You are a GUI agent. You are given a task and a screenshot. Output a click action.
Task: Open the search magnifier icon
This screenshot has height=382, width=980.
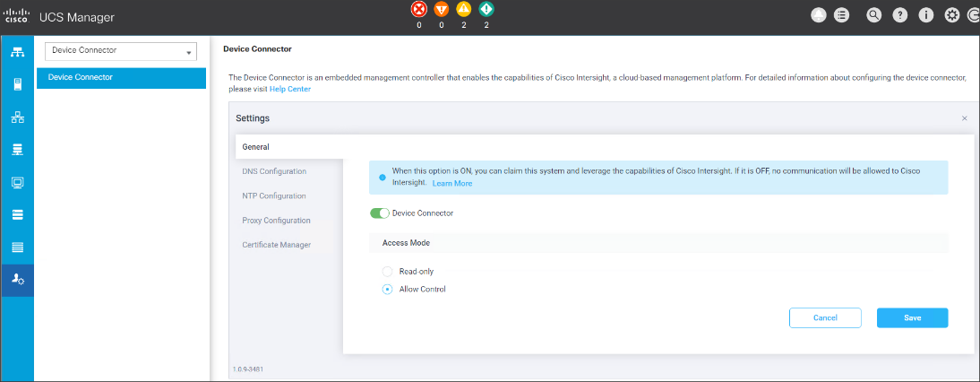point(873,16)
